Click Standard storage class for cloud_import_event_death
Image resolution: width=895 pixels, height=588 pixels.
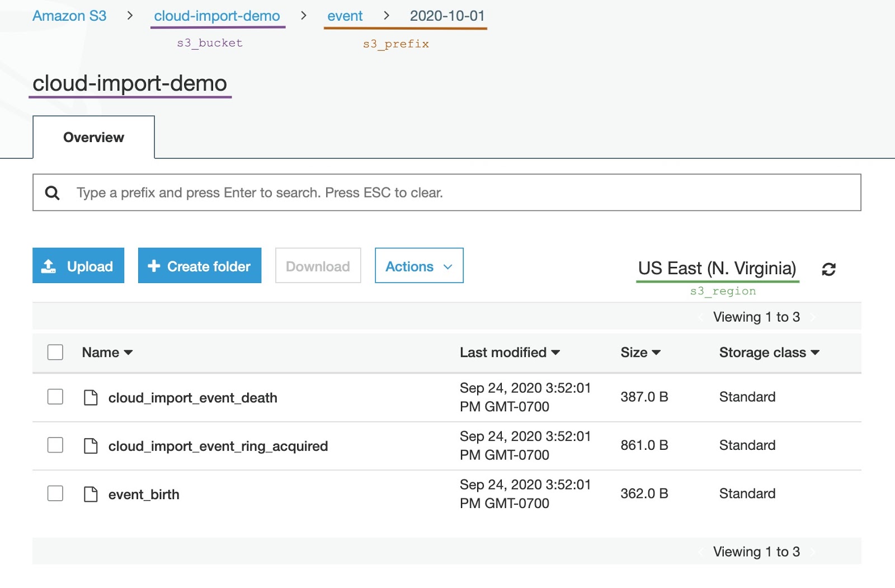click(x=747, y=397)
